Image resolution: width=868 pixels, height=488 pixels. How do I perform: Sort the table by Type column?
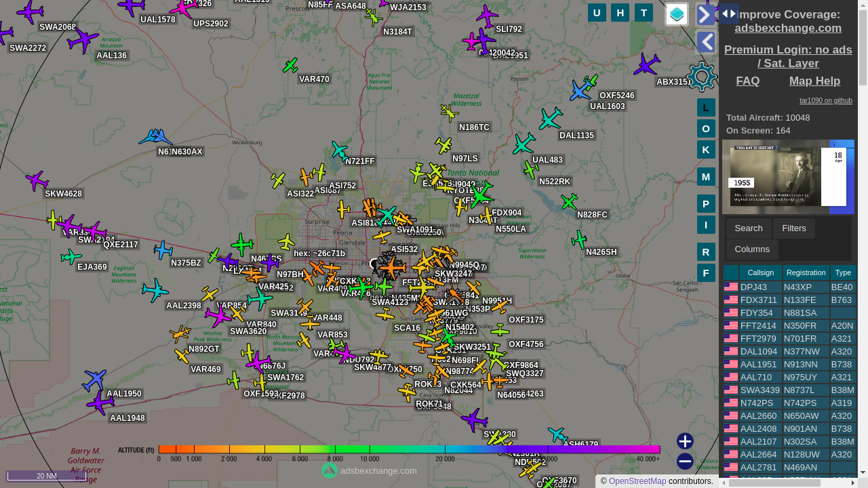(843, 272)
